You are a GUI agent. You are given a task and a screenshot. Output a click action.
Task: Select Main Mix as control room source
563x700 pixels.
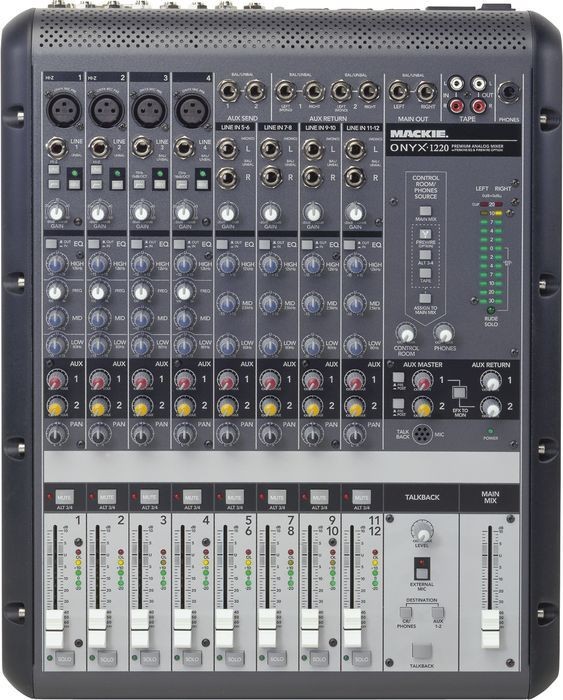coord(425,211)
